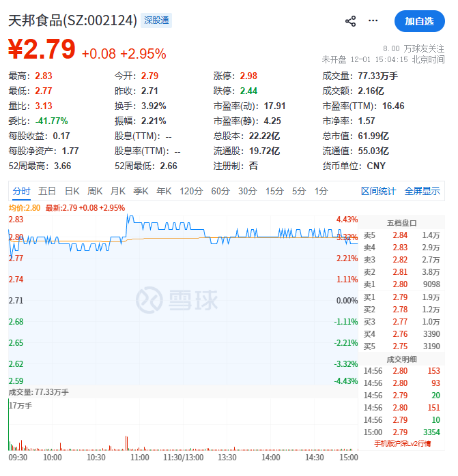Click the 15:00 trade of 3354 lots
Screen dimensions: 458x476
(x=401, y=432)
